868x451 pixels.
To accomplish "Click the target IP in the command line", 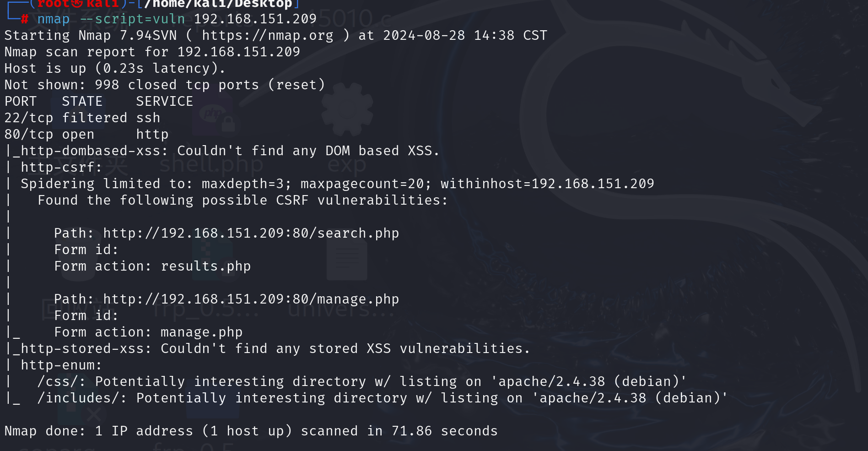I will coord(255,19).
